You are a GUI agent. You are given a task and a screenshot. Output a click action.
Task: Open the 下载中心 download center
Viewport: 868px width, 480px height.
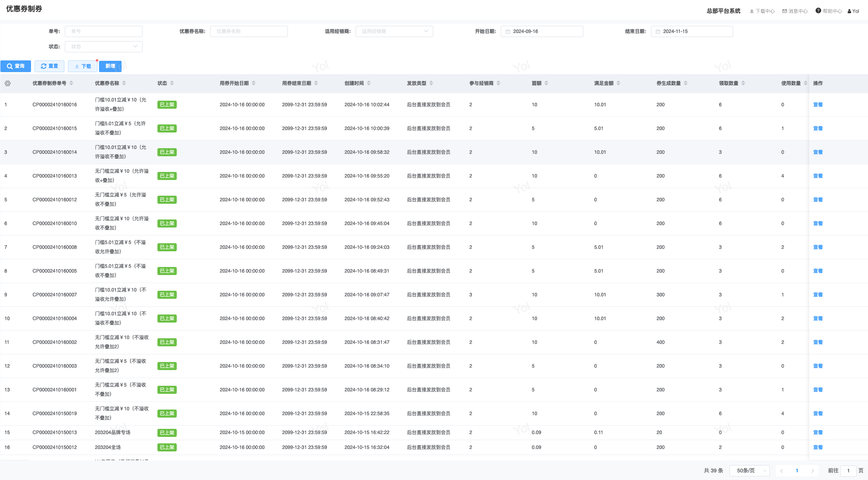762,11
